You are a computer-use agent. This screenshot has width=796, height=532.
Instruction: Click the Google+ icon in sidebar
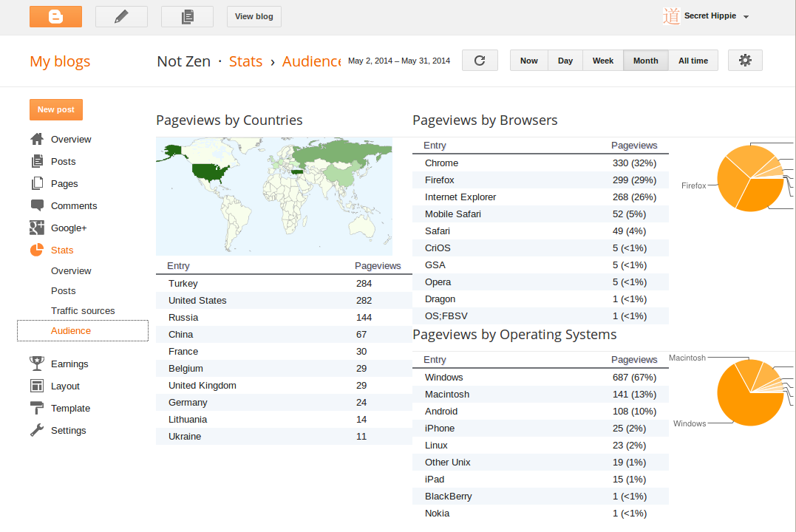click(x=37, y=228)
